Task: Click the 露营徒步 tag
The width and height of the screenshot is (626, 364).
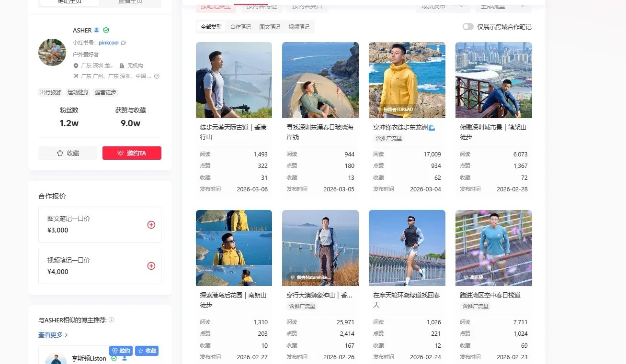Action: pos(105,92)
